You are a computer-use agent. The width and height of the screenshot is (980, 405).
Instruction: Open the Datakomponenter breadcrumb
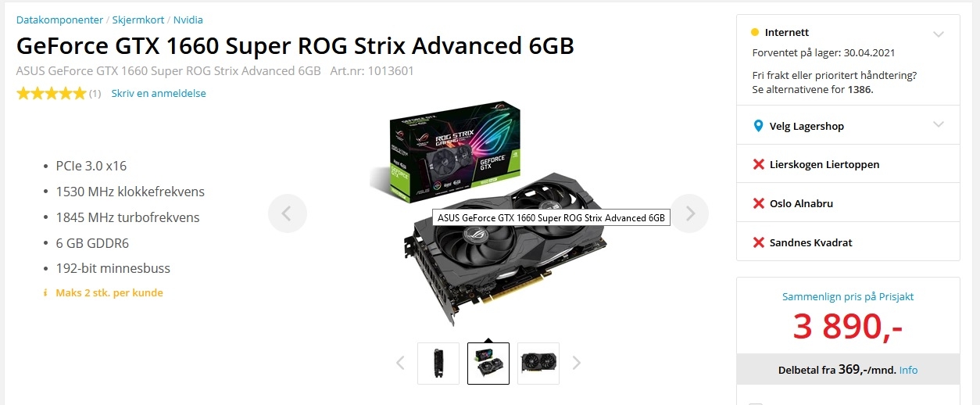(x=59, y=20)
